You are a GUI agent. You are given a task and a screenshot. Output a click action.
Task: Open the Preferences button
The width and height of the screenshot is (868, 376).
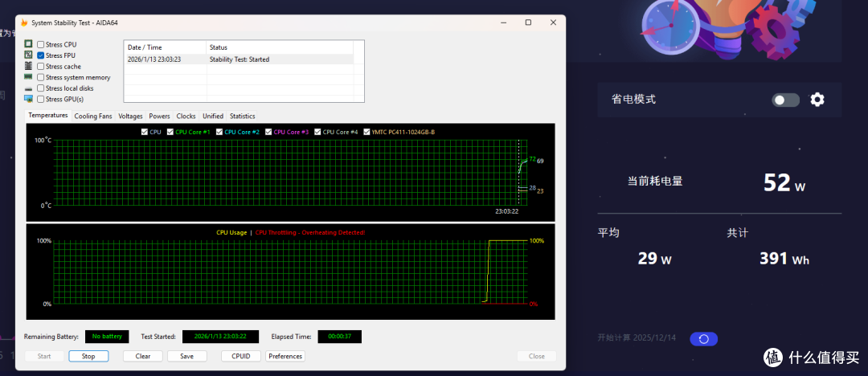[x=285, y=356]
